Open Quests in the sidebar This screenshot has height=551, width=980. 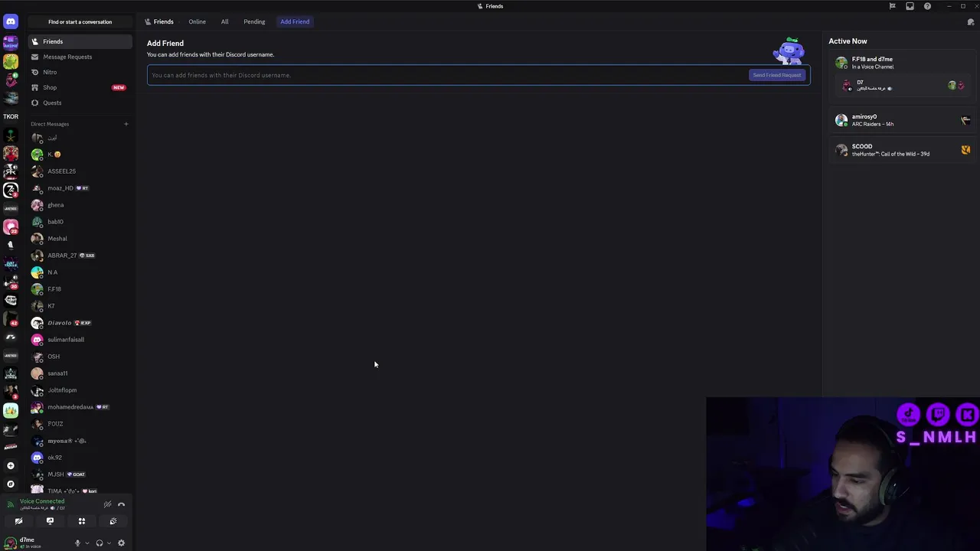point(80,103)
